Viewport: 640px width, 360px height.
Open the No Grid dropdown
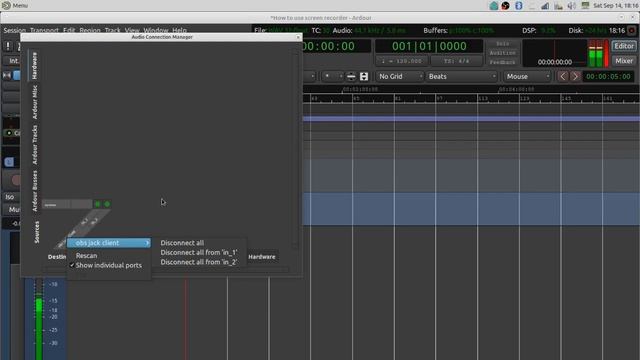click(x=400, y=76)
